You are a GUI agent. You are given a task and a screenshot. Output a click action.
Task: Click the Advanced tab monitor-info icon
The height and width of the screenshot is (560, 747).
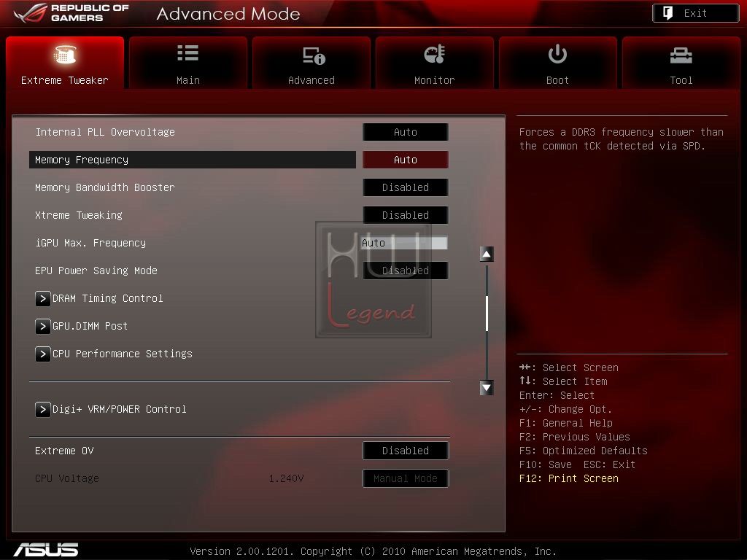coord(314,55)
